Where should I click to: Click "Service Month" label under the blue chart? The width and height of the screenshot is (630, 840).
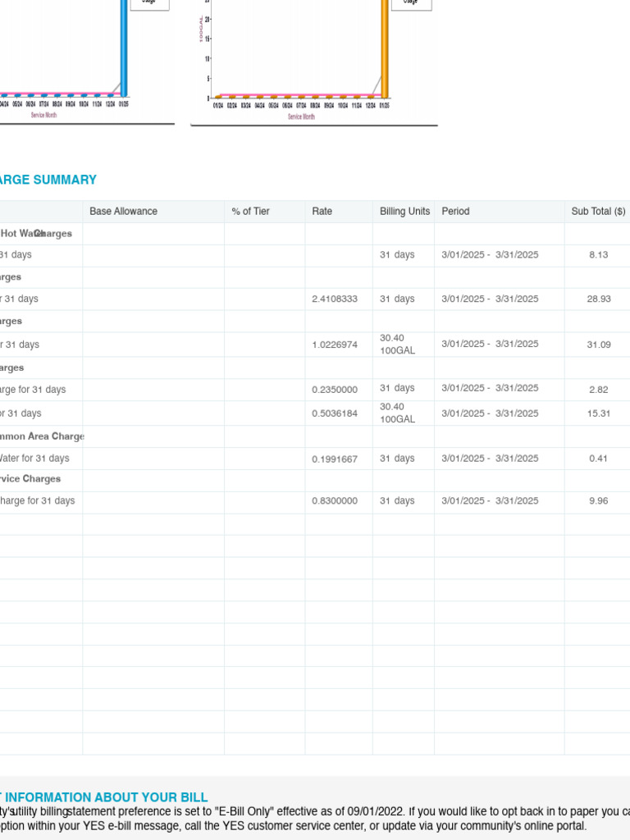(43, 115)
